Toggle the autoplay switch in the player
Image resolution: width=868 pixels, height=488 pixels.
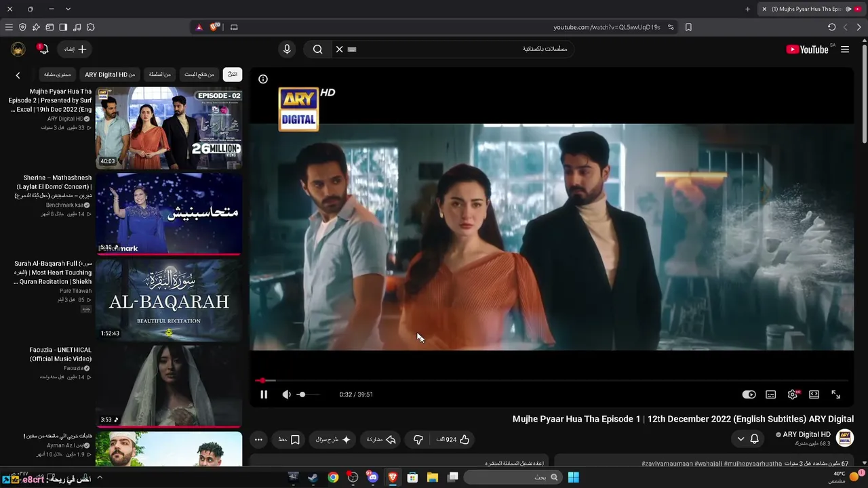[749, 394]
